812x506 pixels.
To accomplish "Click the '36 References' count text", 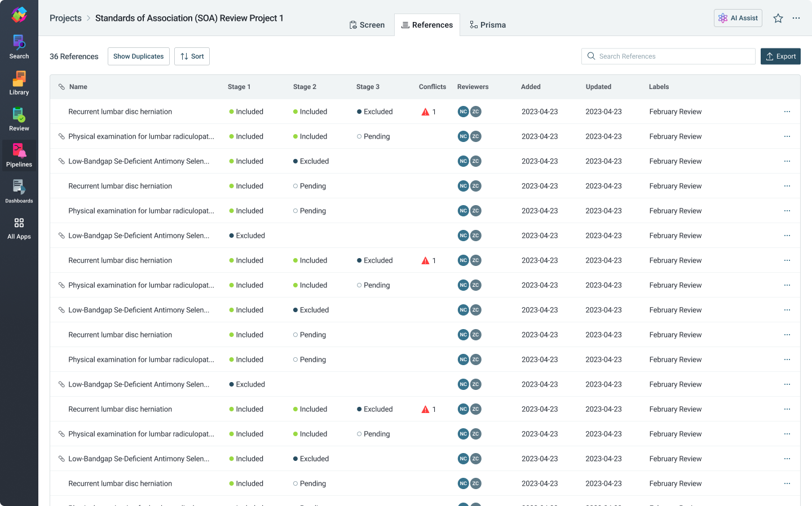I will pyautogui.click(x=74, y=56).
